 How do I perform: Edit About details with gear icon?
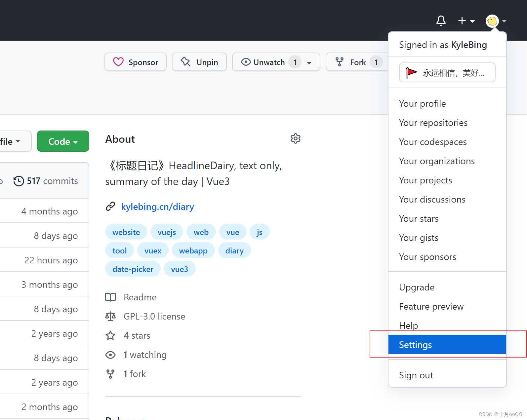tap(296, 138)
